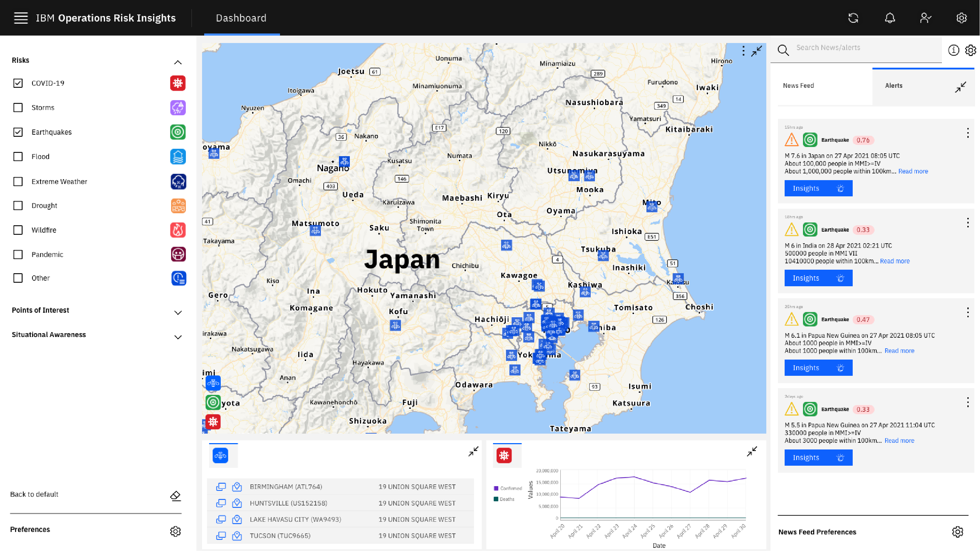Image resolution: width=980 pixels, height=551 pixels.
Task: Click the info icon next to search
Action: (953, 50)
